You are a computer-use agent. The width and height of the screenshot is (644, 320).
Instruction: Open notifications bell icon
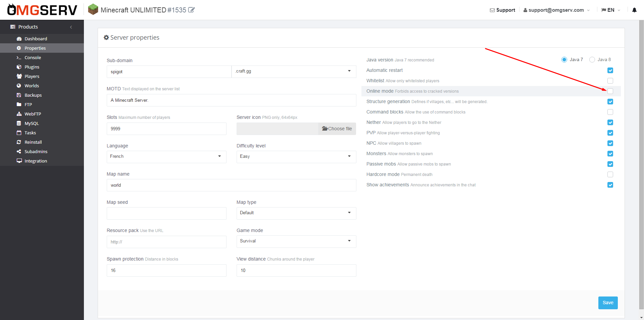(634, 10)
